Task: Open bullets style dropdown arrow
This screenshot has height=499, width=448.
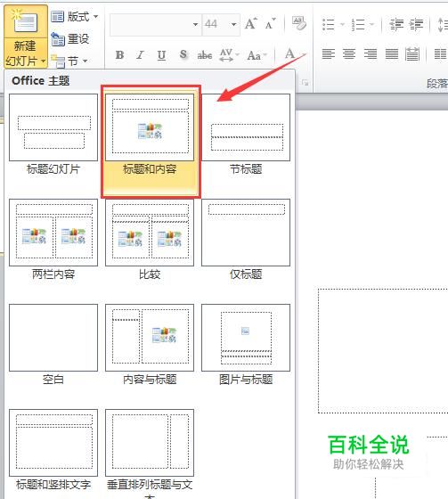Action: point(342,25)
